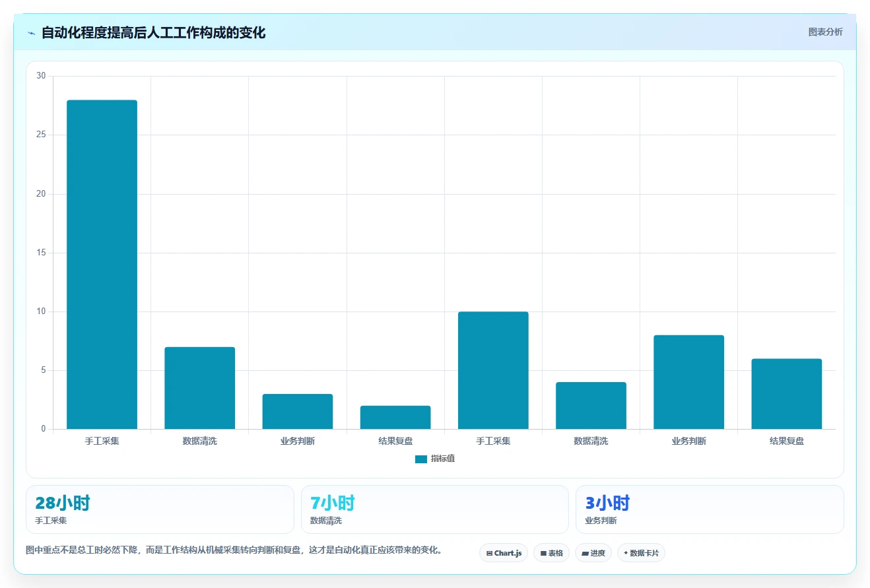Click the 指标值 legend label text

[443, 459]
